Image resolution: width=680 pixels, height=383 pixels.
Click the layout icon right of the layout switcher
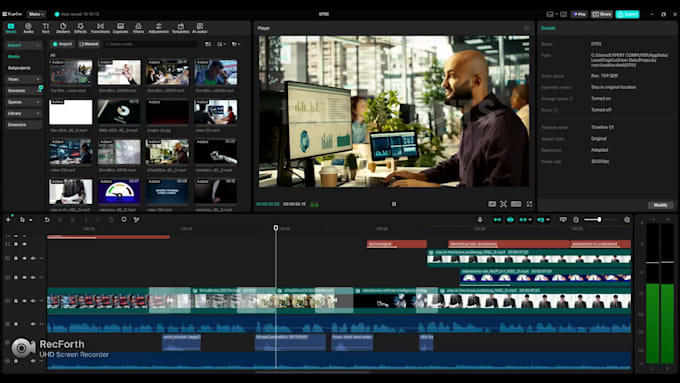563,14
